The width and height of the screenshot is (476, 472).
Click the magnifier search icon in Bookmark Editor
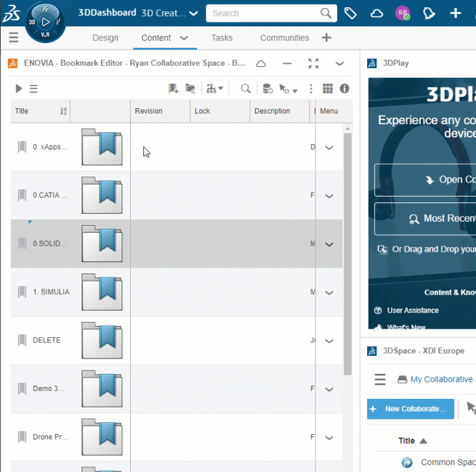click(x=246, y=88)
